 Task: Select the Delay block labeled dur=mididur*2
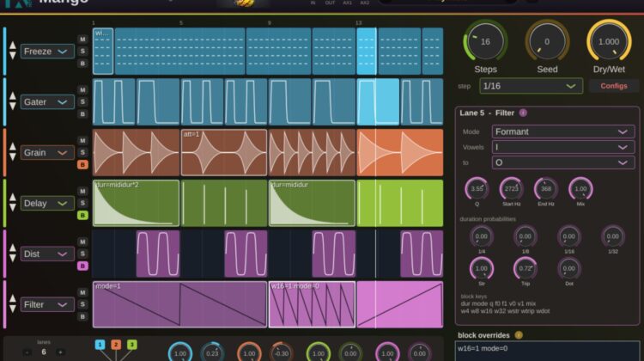tap(137, 203)
